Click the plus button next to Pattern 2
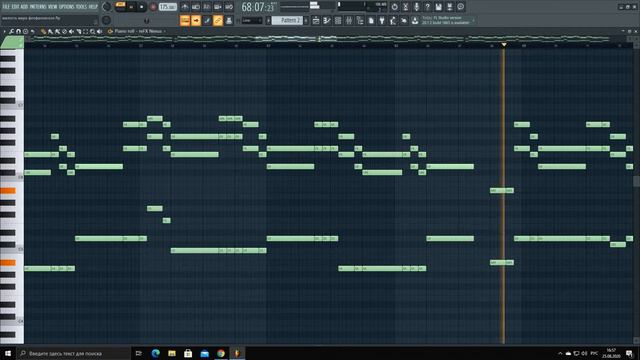Screen dimensions: 640x360 [x=306, y=20]
